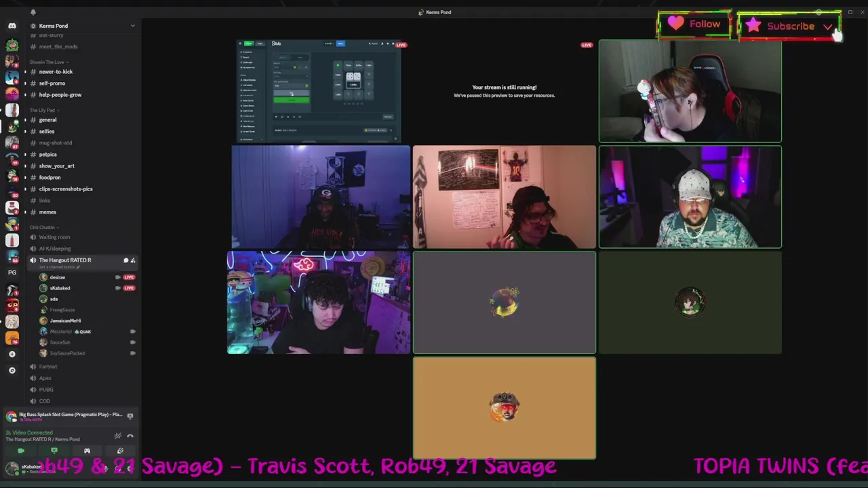The image size is (868, 488).
Task: Open chat for The Hangout RATED R
Action: (x=125, y=260)
